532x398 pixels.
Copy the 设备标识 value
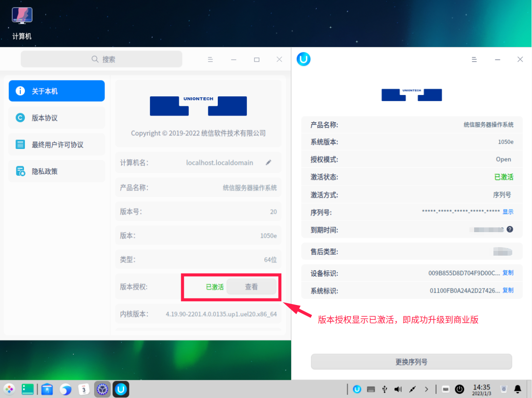[x=508, y=273]
